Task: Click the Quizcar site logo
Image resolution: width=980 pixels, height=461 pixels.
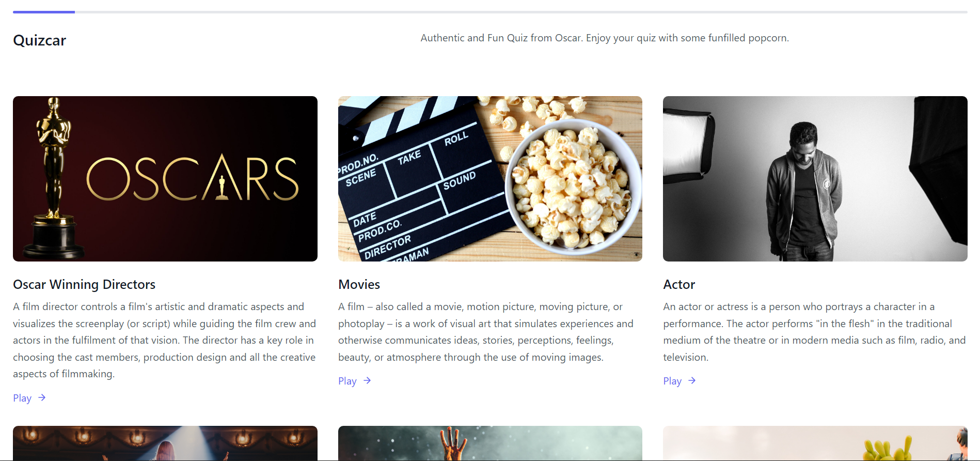Action: [40, 40]
